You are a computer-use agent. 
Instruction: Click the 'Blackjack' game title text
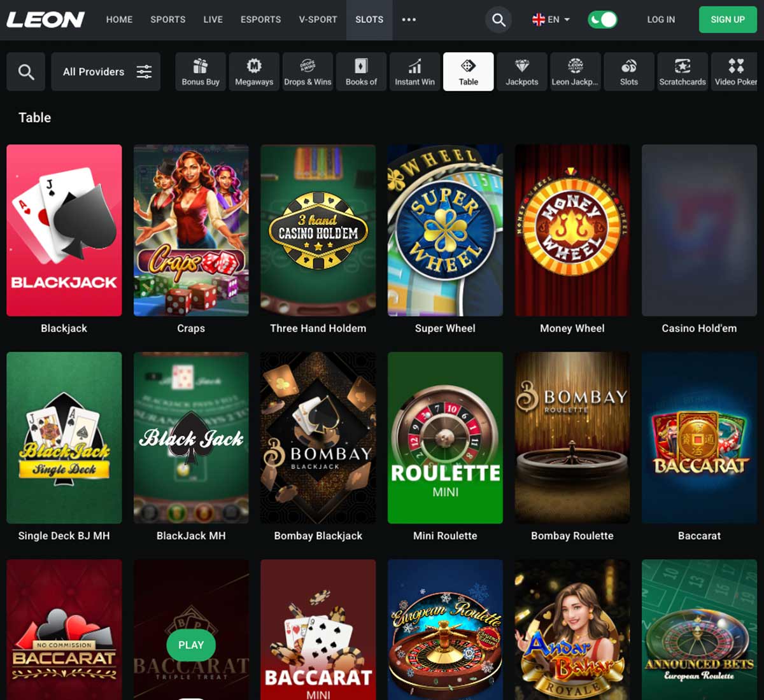[x=64, y=328]
